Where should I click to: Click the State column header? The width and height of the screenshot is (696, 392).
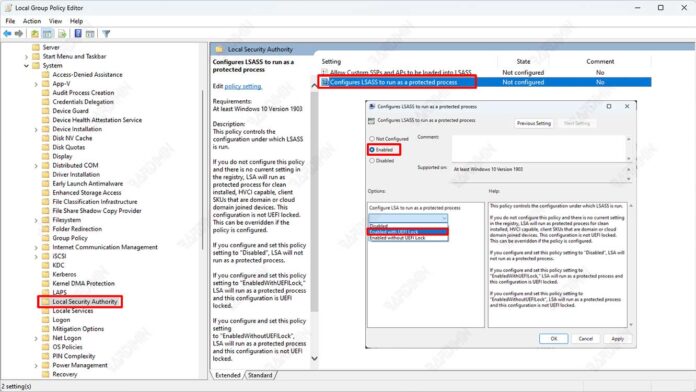click(523, 61)
